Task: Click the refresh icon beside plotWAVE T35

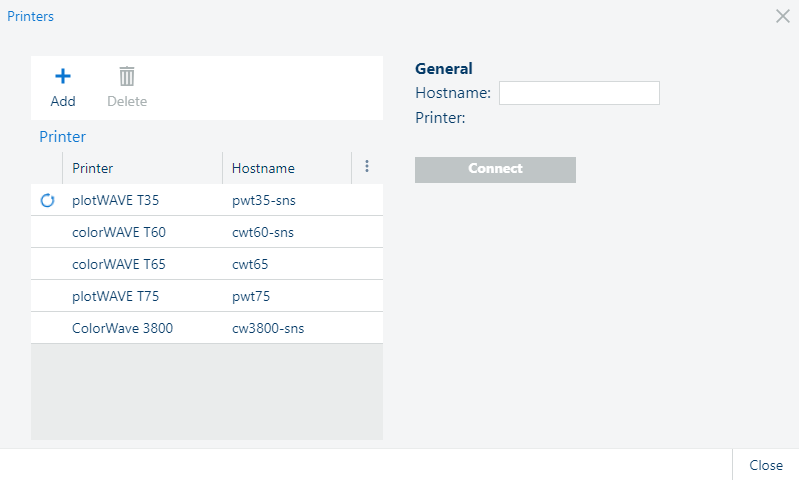Action: pyautogui.click(x=47, y=200)
